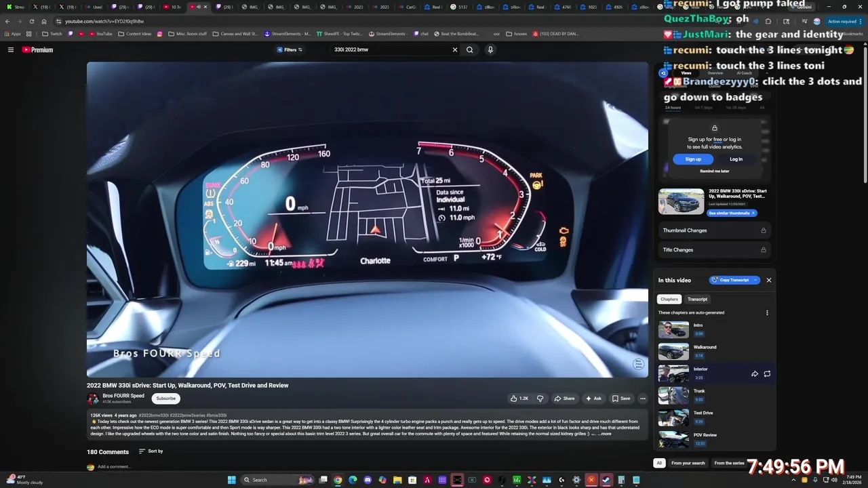Click See similar thumbnails button
Viewport: 868px width, 488px height.
732,213
